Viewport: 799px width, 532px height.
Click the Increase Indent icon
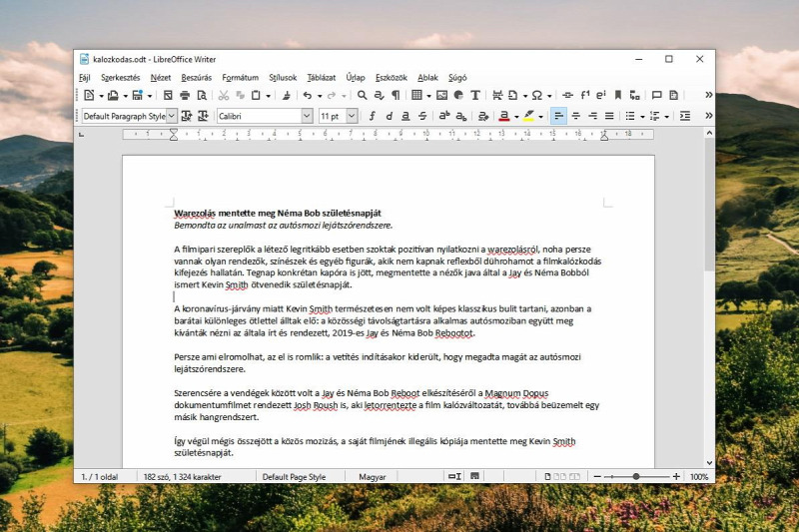pos(685,116)
